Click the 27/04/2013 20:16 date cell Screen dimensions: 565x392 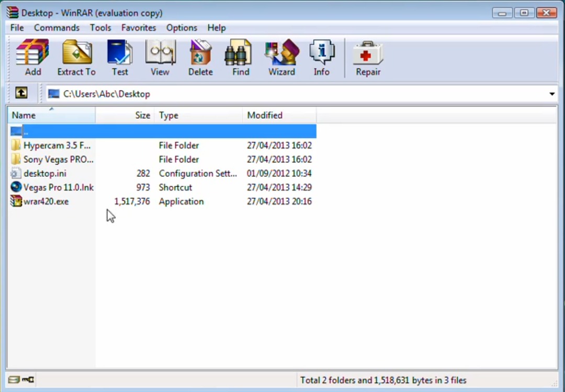(279, 201)
